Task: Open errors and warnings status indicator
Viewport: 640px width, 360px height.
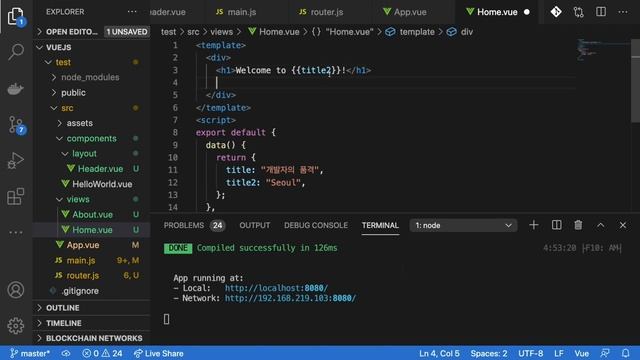Action: 102,353
